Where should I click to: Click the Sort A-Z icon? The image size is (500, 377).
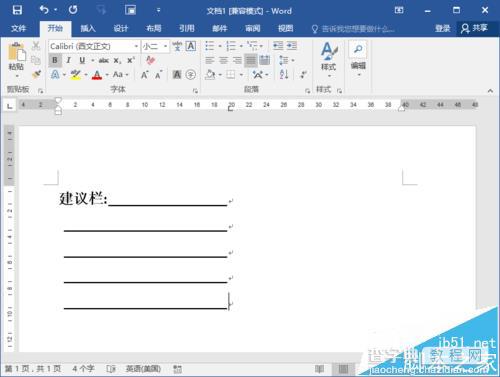tap(284, 74)
